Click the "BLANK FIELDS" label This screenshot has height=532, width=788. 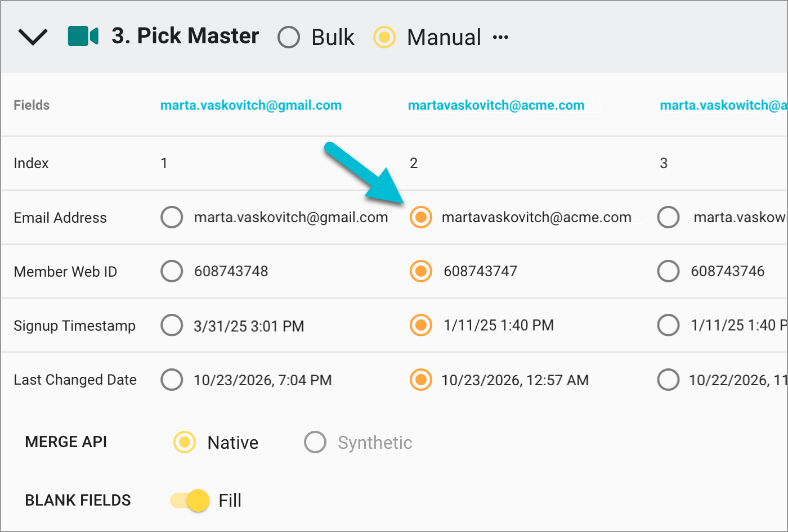[78, 501]
